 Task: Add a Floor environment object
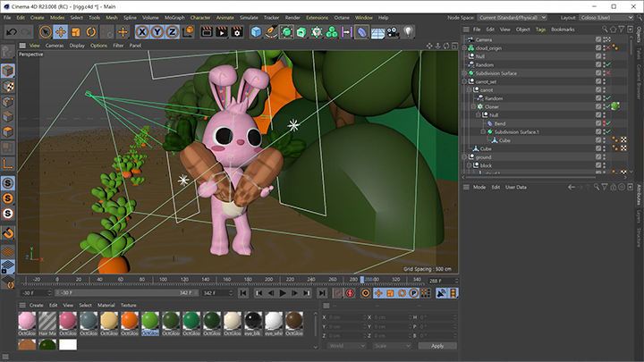pyautogui.click(x=377, y=32)
